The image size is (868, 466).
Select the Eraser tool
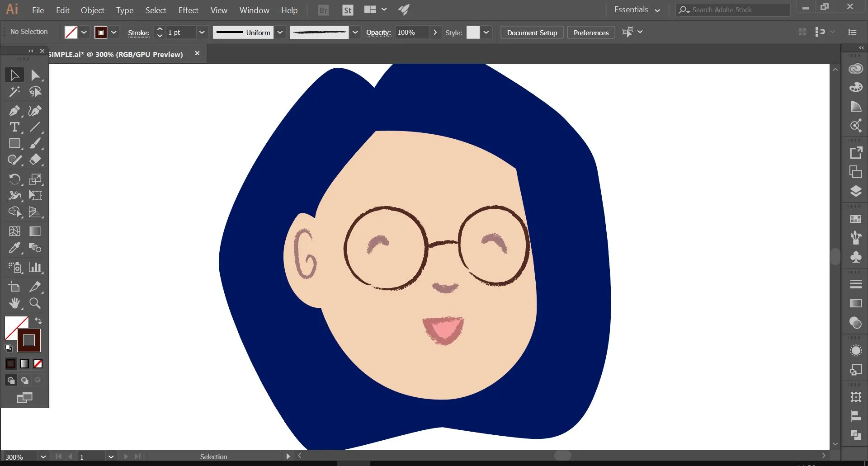click(35, 160)
